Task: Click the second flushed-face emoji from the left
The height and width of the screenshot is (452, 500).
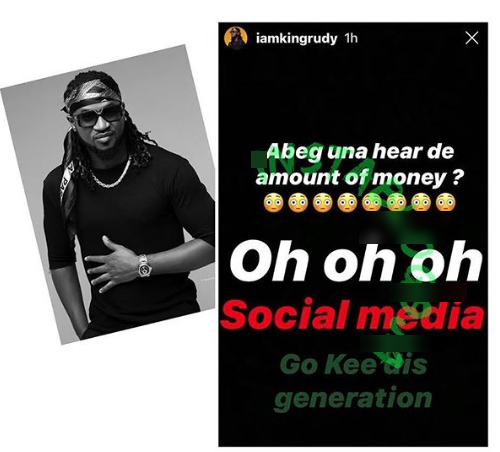Action: click(298, 203)
